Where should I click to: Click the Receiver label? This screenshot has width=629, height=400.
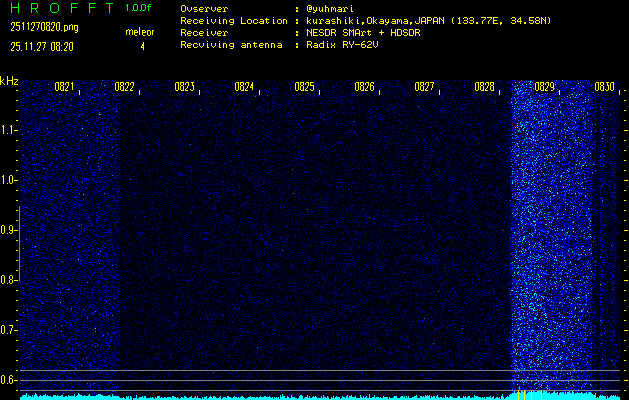point(204,33)
